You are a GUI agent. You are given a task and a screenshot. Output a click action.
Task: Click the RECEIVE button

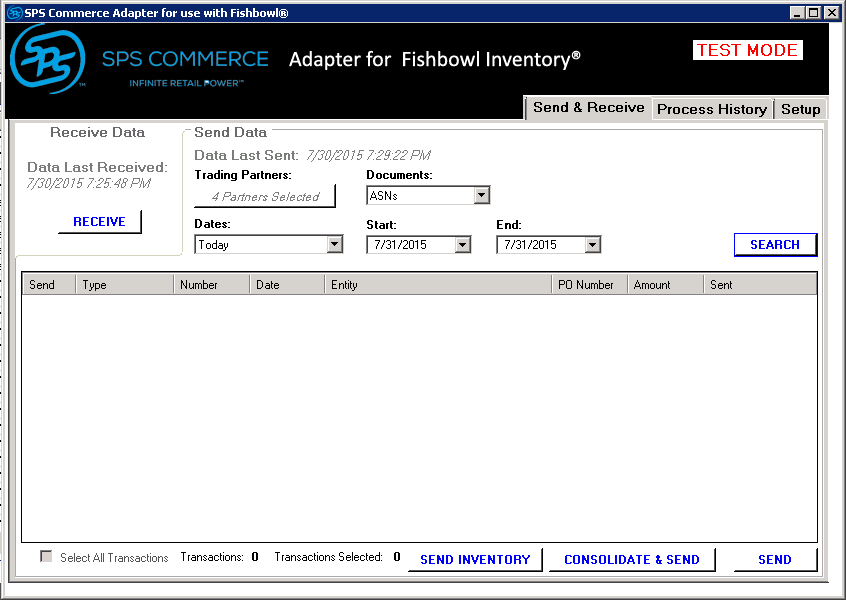99,222
